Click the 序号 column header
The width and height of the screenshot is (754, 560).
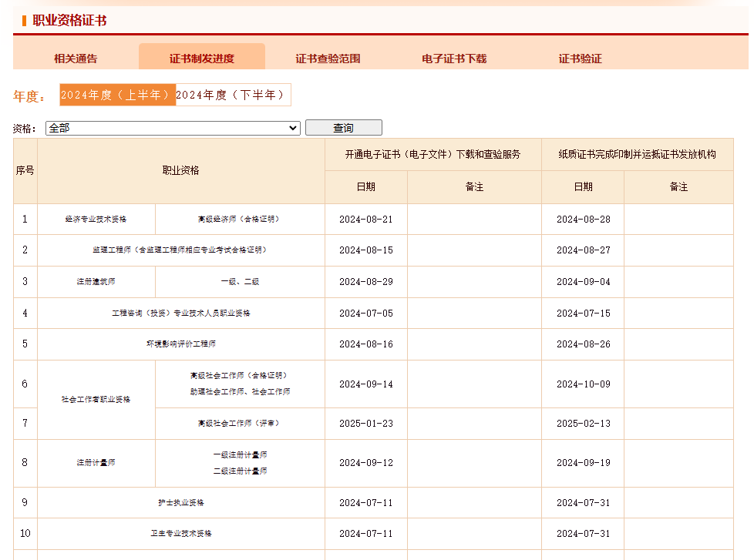pos(25,170)
